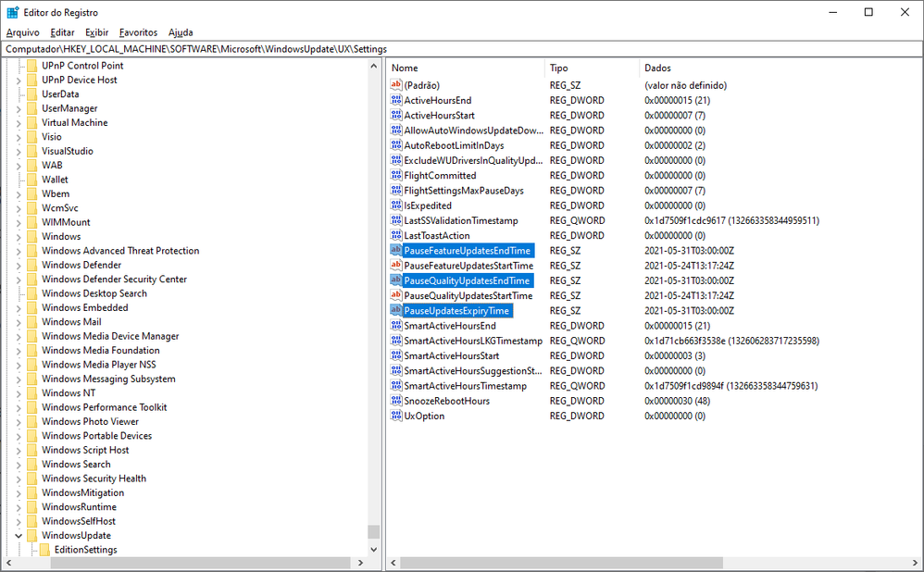Select the UserData key
Viewport: 924px width, 572px height.
point(60,93)
